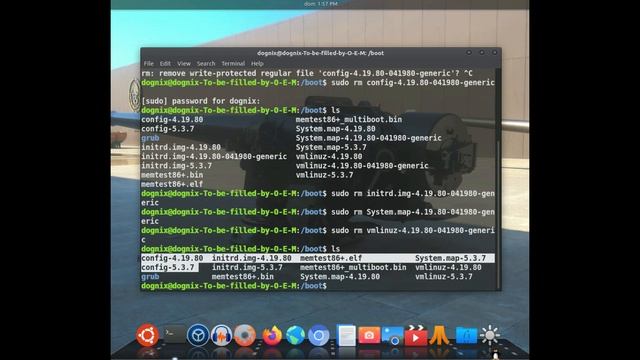
Task: Click the brightness sun icon in dock
Action: pyautogui.click(x=490, y=335)
